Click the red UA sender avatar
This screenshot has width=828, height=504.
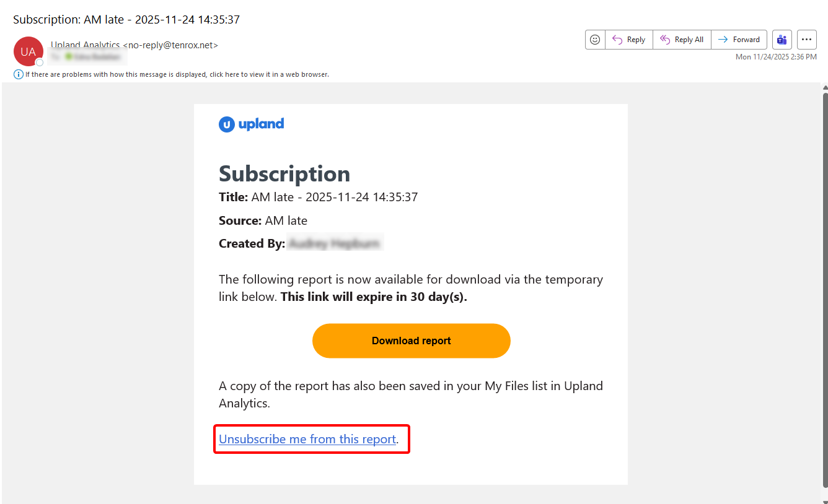(x=28, y=51)
